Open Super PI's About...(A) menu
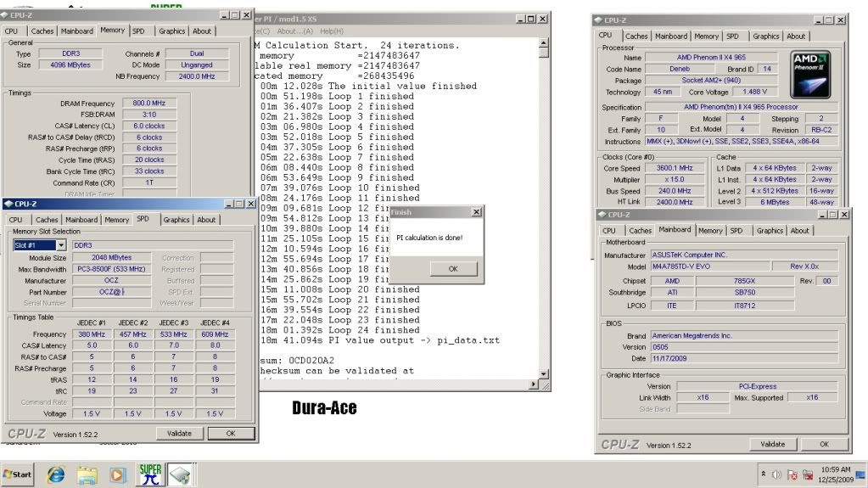Image resolution: width=868 pixels, height=488 pixels. click(x=294, y=31)
